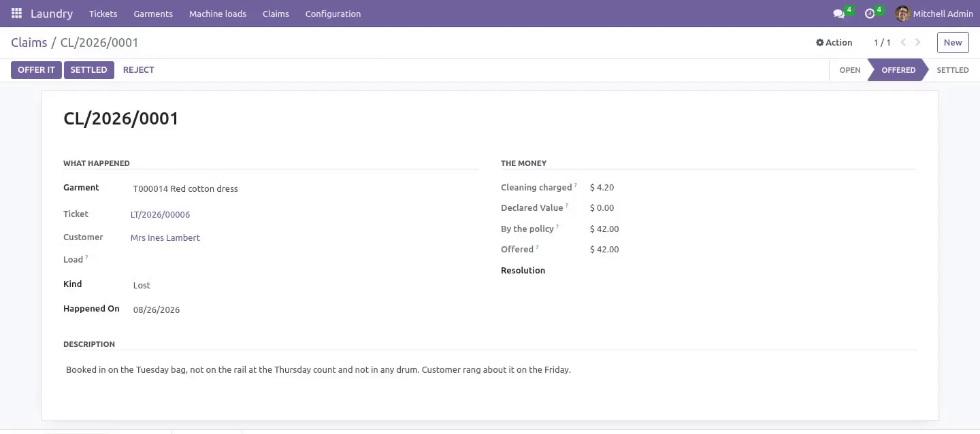Expand the Configuration menu

[x=333, y=14]
